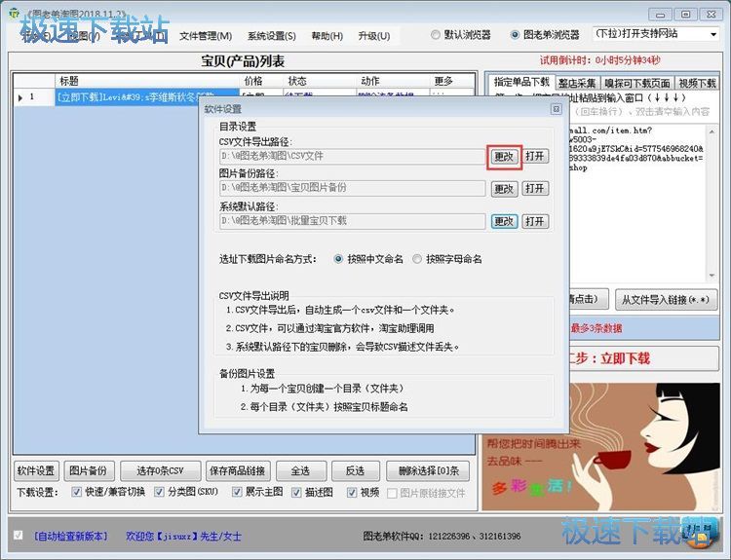Click 系统默认路径 path field
Screen dimensions: 731x560
[x=352, y=221]
